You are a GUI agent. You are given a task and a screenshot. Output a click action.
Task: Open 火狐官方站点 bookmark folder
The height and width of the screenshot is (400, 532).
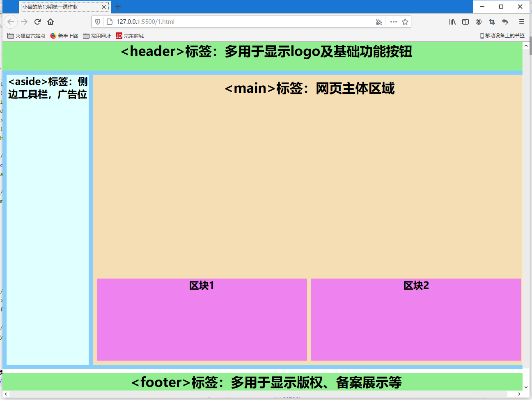pyautogui.click(x=26, y=36)
